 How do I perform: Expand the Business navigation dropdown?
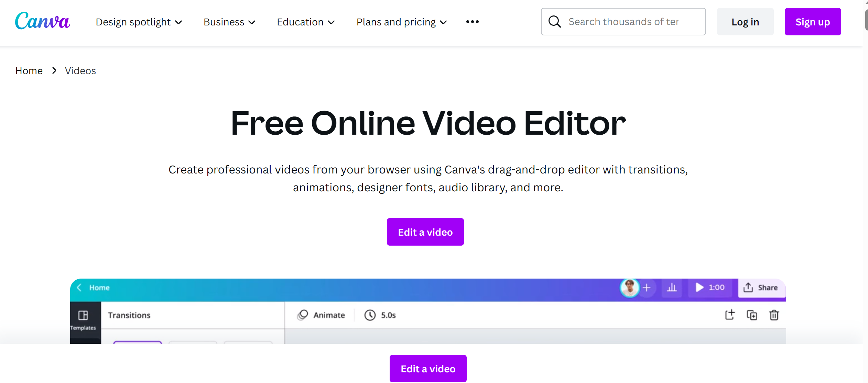click(x=229, y=22)
